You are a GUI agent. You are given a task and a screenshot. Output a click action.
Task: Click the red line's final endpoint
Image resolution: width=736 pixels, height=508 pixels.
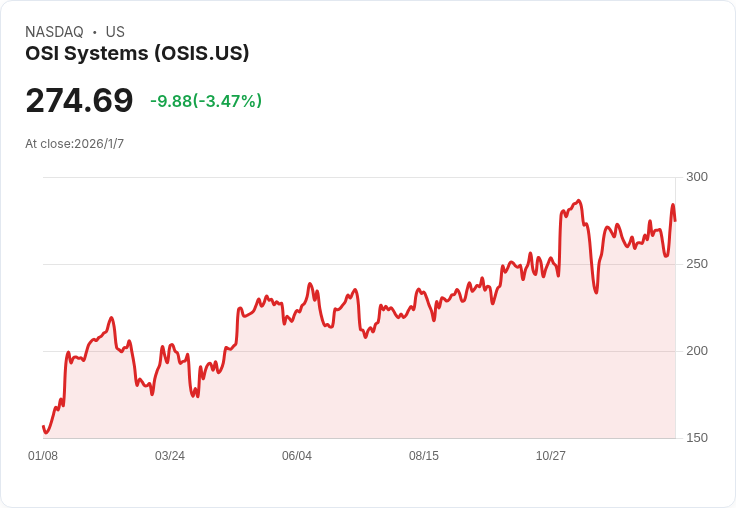coord(675,220)
